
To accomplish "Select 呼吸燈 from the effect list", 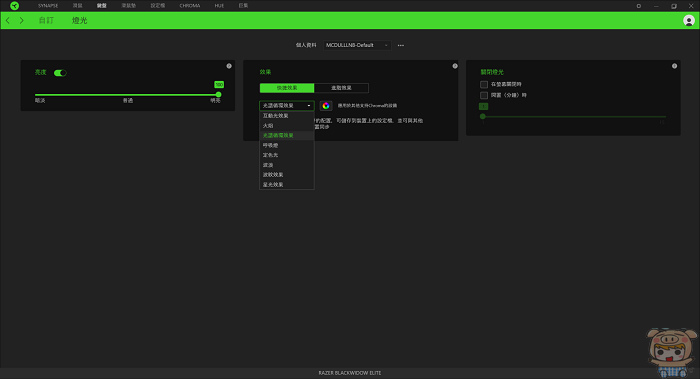I will click(287, 146).
